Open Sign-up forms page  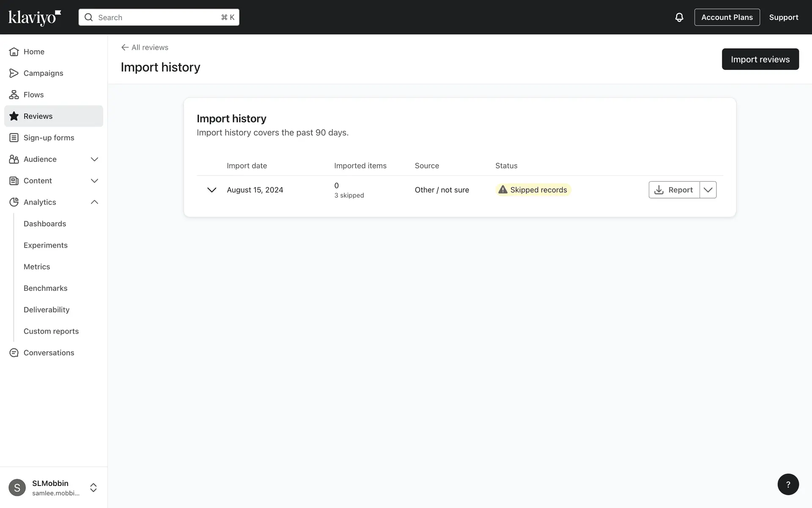49,138
